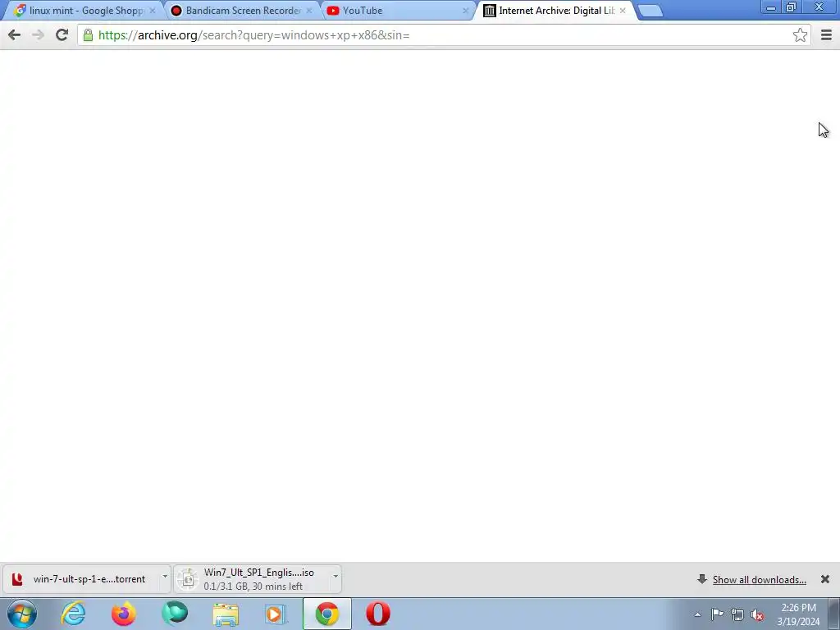Click Show all downloads link
The height and width of the screenshot is (630, 840).
[759, 580]
